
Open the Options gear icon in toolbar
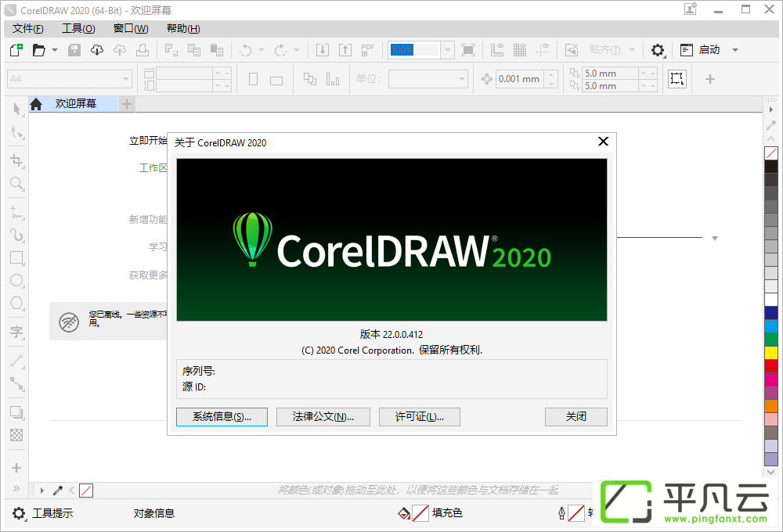coord(658,50)
